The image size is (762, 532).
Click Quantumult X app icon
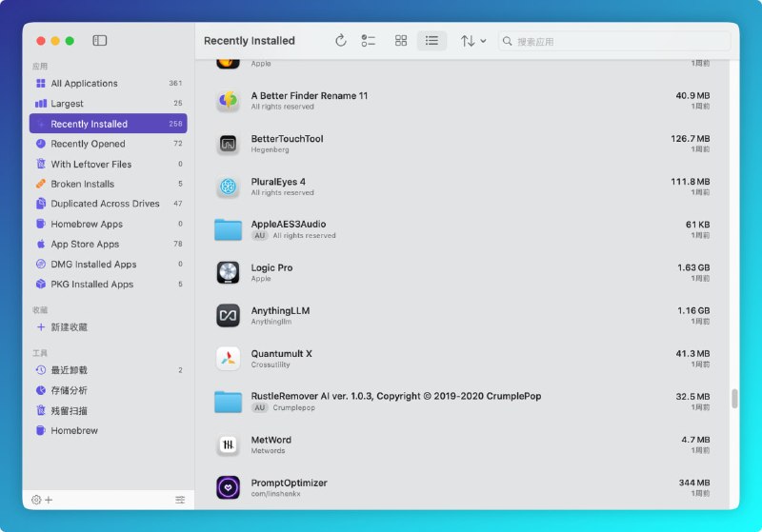click(x=228, y=359)
